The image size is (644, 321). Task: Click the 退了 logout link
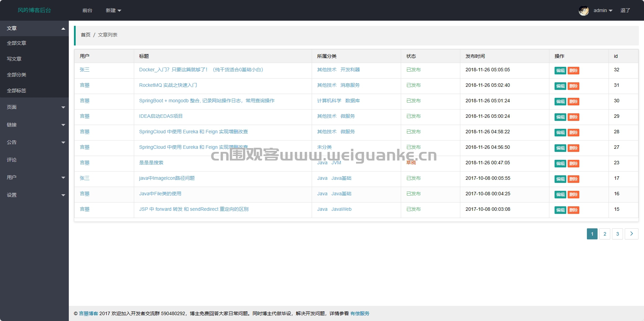625,11
